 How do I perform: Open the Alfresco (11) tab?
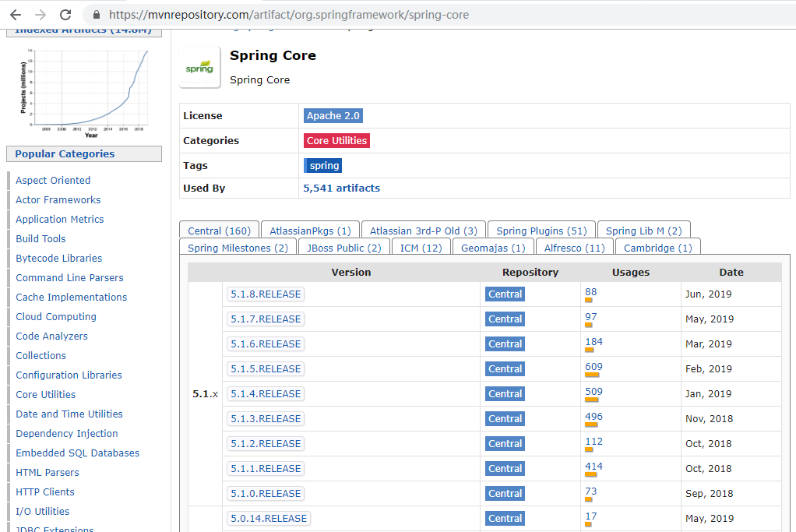pyautogui.click(x=575, y=248)
